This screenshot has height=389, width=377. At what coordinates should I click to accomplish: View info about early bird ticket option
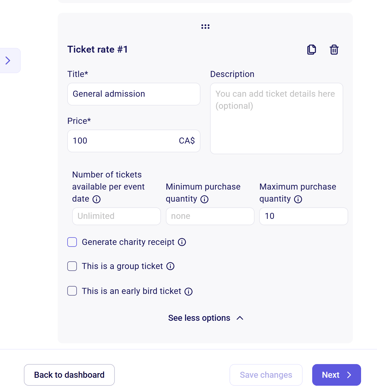(x=189, y=291)
